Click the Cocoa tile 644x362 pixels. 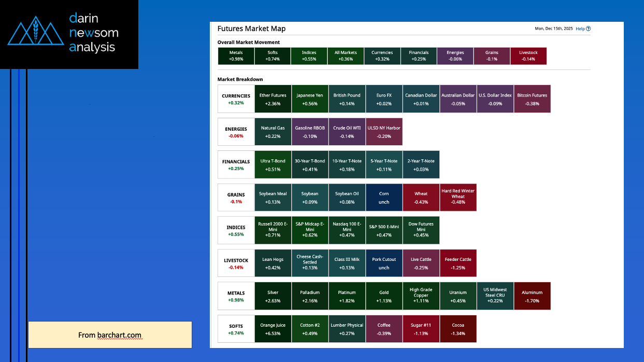pyautogui.click(x=458, y=329)
